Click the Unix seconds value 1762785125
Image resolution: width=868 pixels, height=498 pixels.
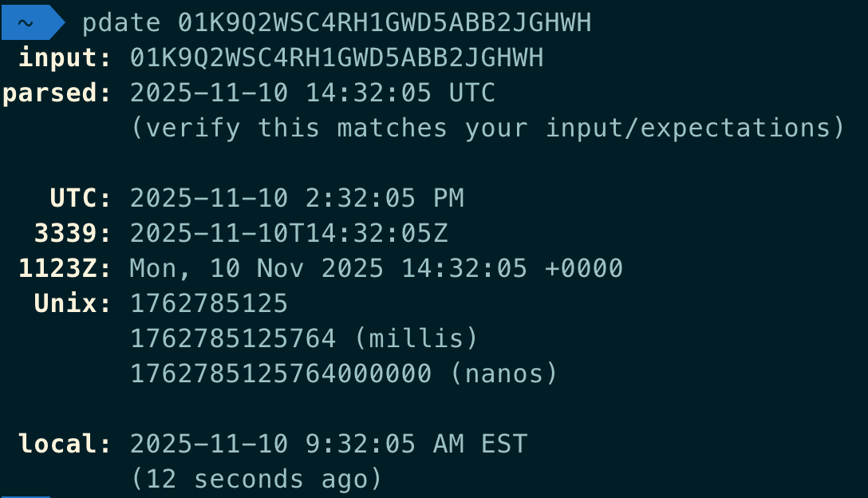point(209,303)
